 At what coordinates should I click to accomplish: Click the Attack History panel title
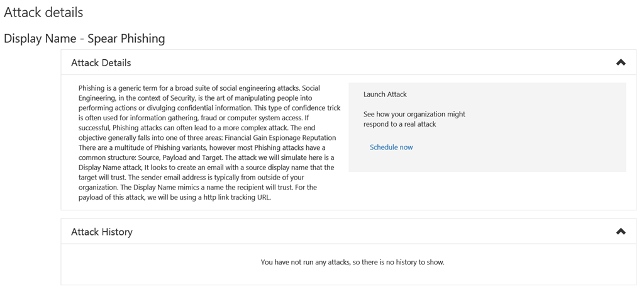pyautogui.click(x=102, y=232)
